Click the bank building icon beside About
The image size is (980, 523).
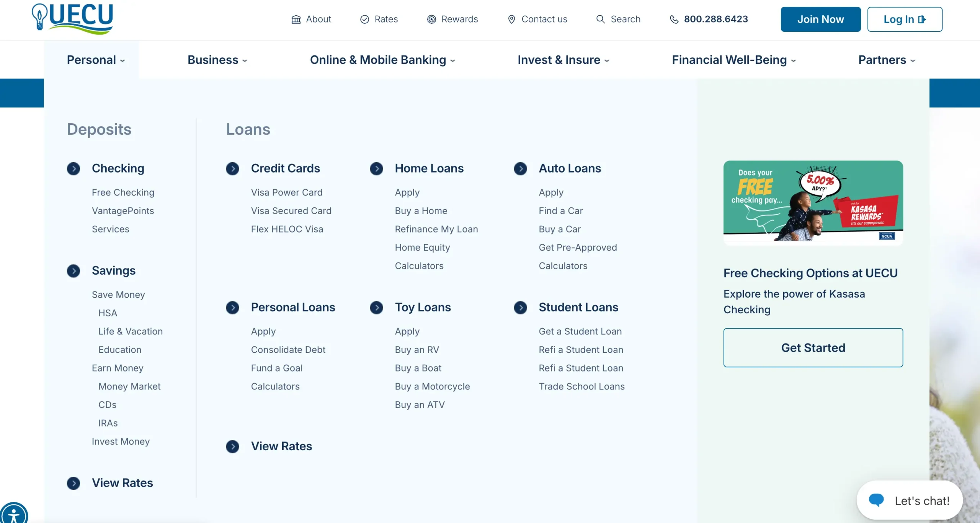(x=296, y=20)
